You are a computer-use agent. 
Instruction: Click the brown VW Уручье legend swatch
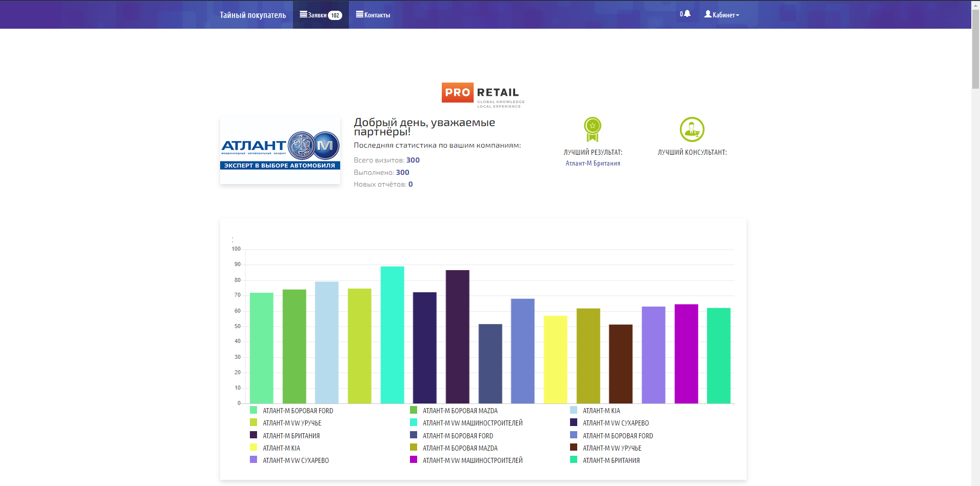point(574,448)
